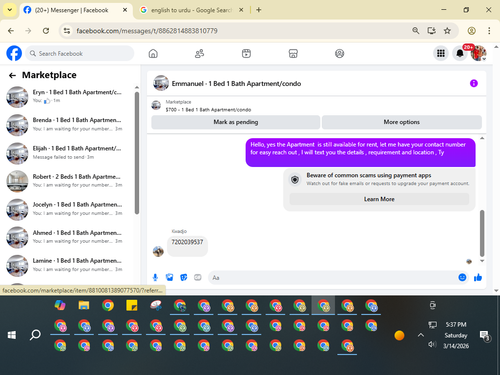The height and width of the screenshot is (375, 500).
Task: Switch to the Messenger Facebook tab
Action: (75, 10)
